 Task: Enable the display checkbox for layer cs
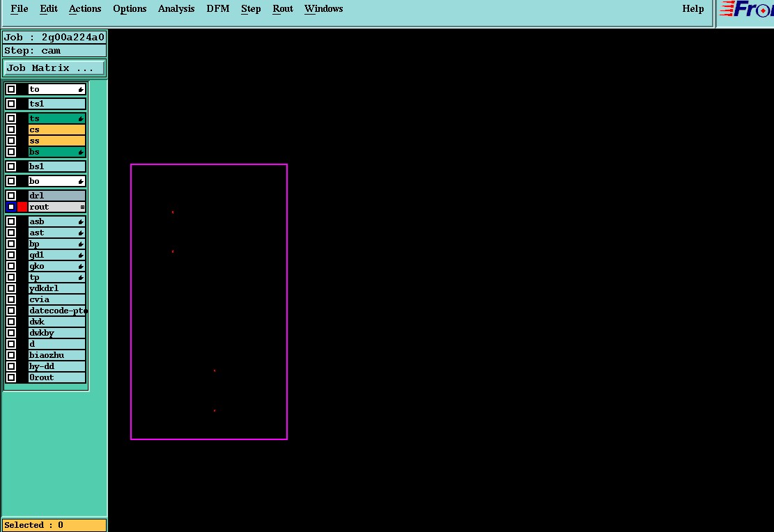click(x=11, y=130)
